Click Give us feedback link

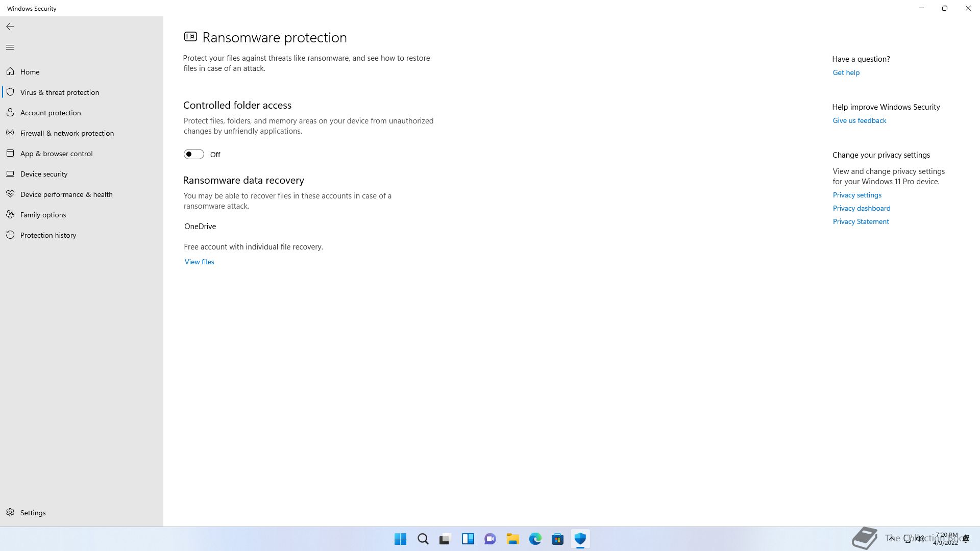859,120
